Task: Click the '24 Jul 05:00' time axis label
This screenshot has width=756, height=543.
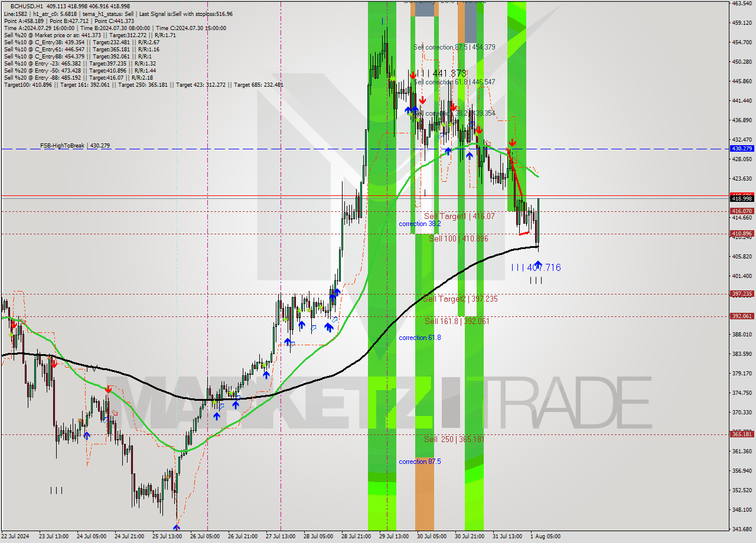Action: [92, 537]
